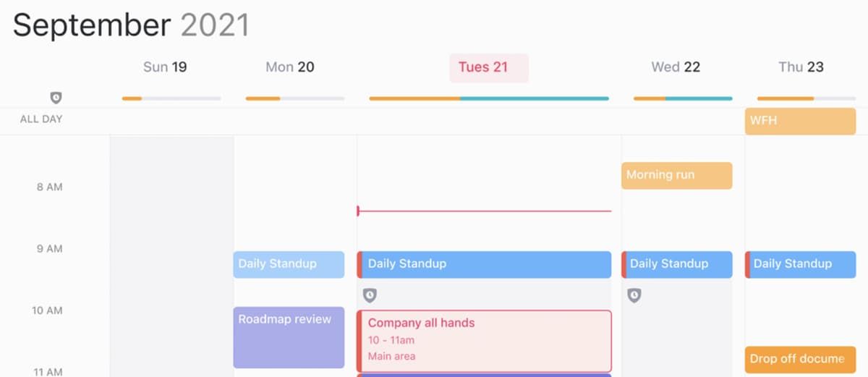
Task: Click the progress bar under Wed 22
Action: tap(682, 98)
